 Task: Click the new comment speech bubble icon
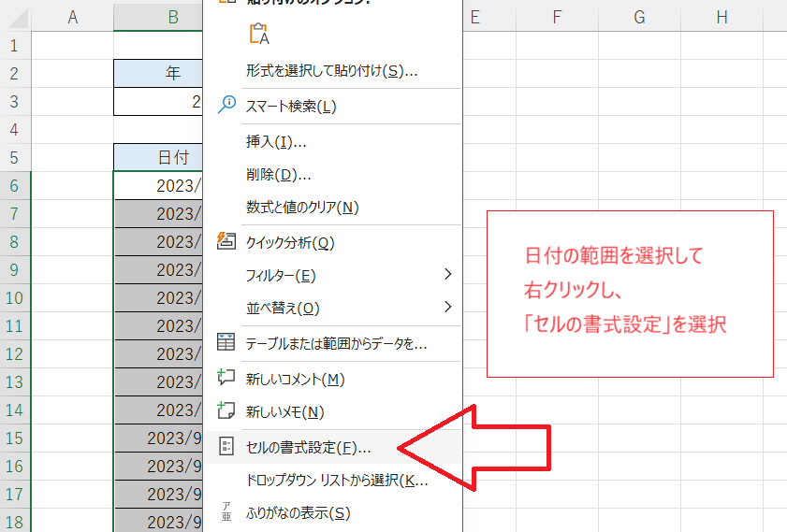coord(226,377)
